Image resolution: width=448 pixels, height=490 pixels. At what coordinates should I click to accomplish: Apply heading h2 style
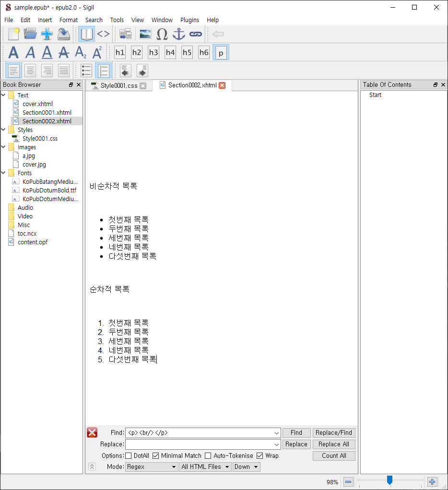pos(137,52)
